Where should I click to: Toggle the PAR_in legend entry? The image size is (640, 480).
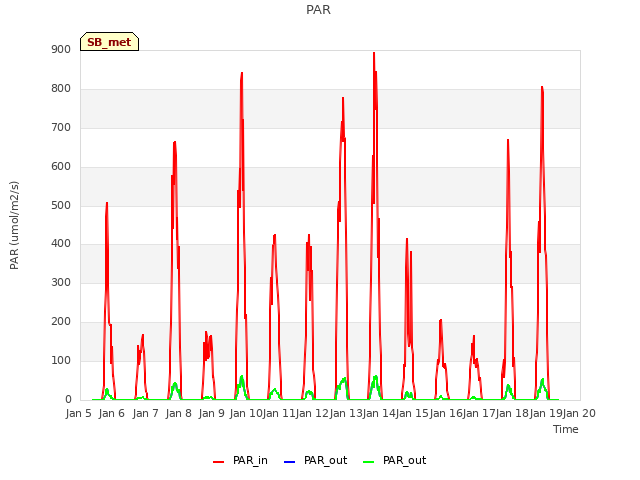[x=240, y=461]
